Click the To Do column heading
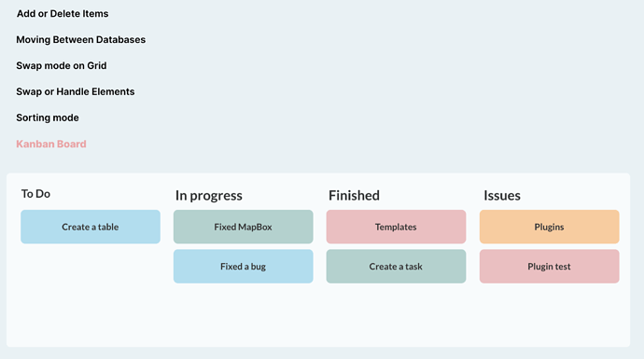Screen dimensions: 644x359 tap(35, 194)
